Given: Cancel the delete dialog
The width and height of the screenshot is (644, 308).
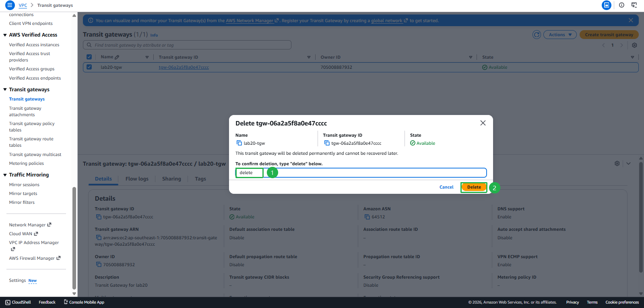Looking at the screenshot, I should pos(446,187).
